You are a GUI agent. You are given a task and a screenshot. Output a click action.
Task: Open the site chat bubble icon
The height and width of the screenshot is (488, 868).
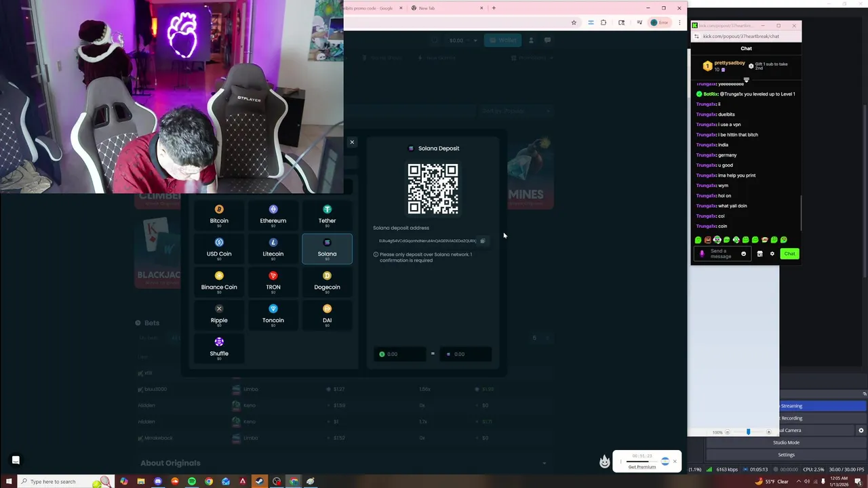pyautogui.click(x=547, y=40)
